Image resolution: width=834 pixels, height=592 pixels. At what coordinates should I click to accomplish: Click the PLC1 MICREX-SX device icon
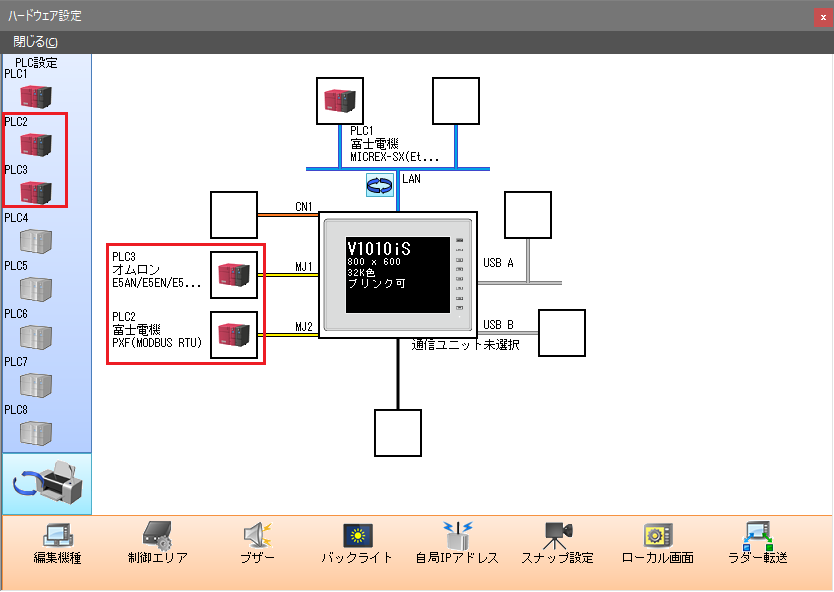(340, 100)
